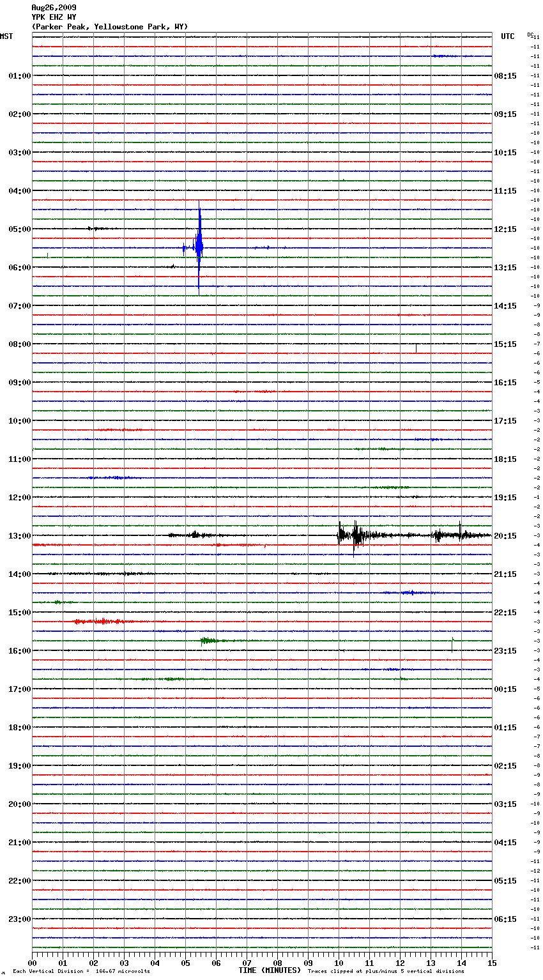Click the 12:15 UTC time label
The image size is (543, 980).
(505, 229)
